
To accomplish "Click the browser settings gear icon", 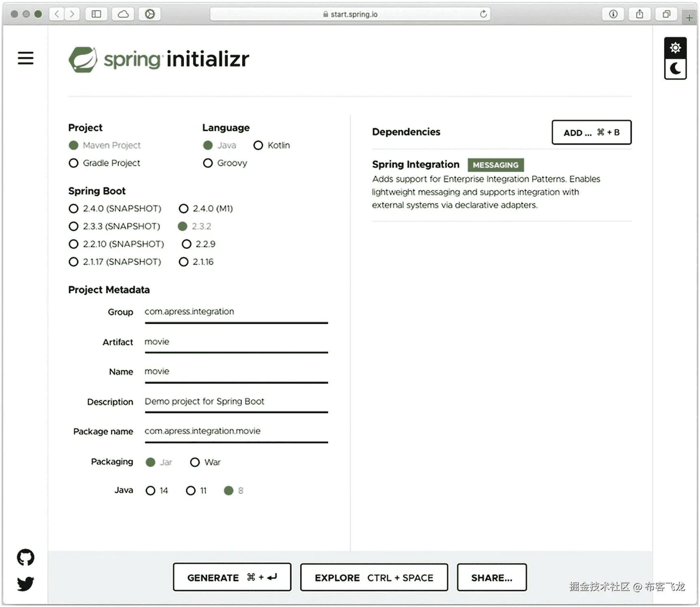I will point(150,13).
